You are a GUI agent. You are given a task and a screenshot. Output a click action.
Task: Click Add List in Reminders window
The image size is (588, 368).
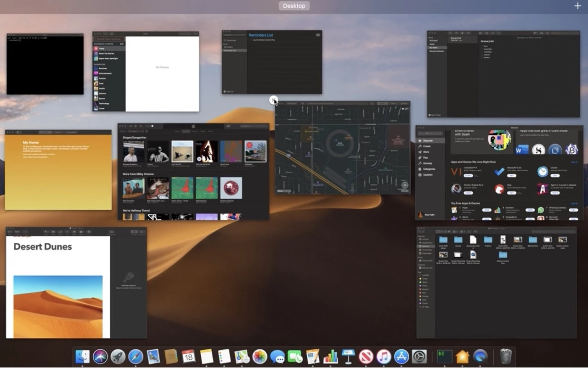coord(228,91)
